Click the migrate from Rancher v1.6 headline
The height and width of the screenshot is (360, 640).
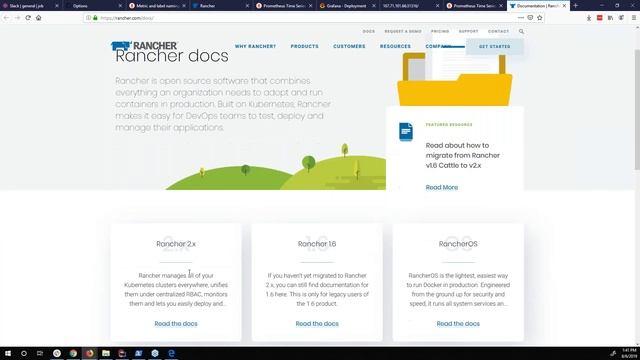point(462,156)
